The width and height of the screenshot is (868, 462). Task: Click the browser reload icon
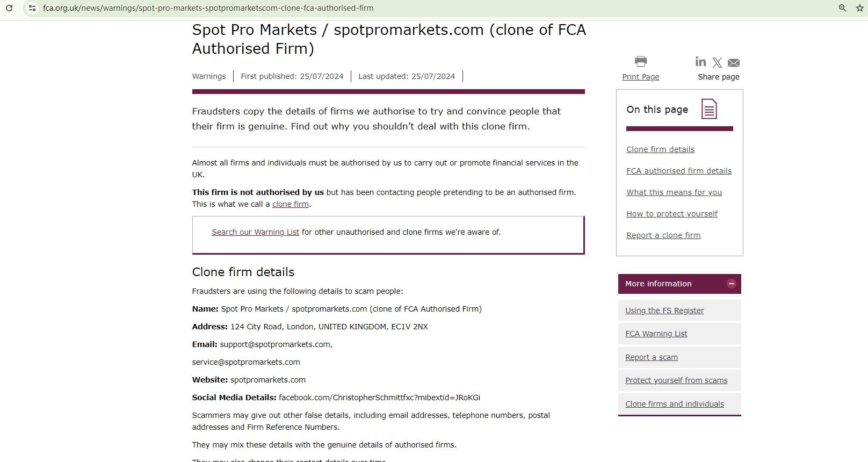[x=9, y=8]
